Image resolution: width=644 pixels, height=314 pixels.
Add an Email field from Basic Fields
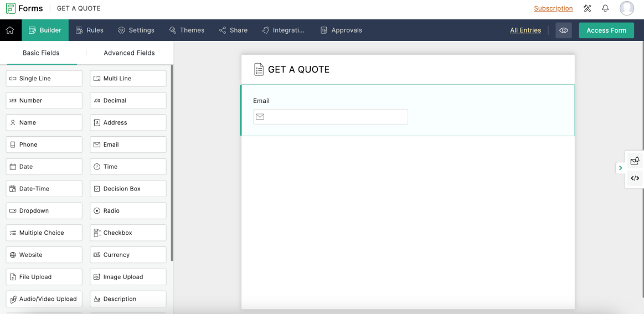coord(128,145)
